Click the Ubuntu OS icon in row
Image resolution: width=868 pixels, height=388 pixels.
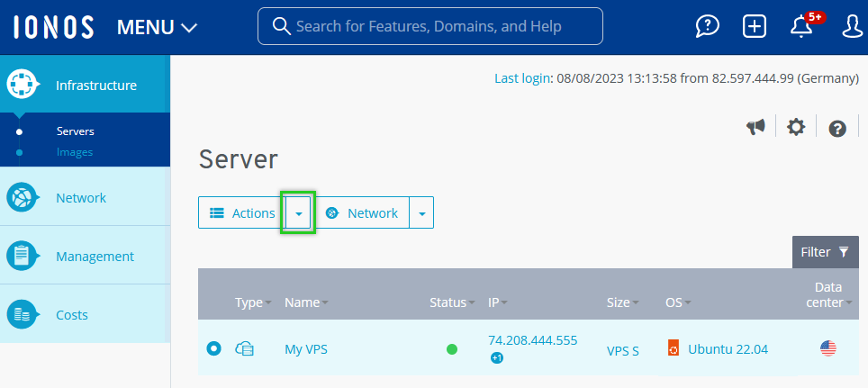click(673, 348)
